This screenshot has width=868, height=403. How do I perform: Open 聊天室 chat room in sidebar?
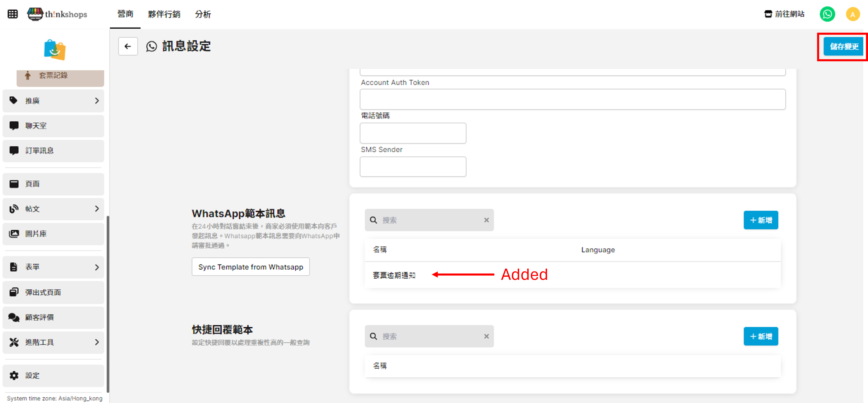(53, 126)
